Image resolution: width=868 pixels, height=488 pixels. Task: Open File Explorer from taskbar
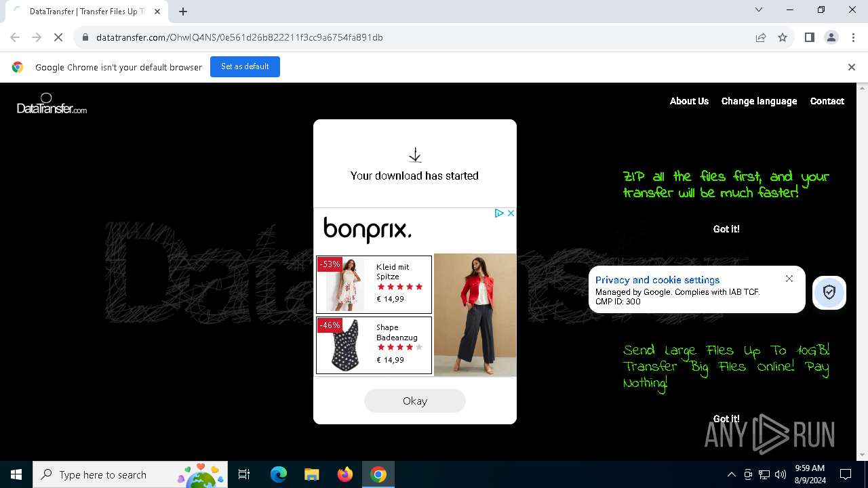pos(311,474)
